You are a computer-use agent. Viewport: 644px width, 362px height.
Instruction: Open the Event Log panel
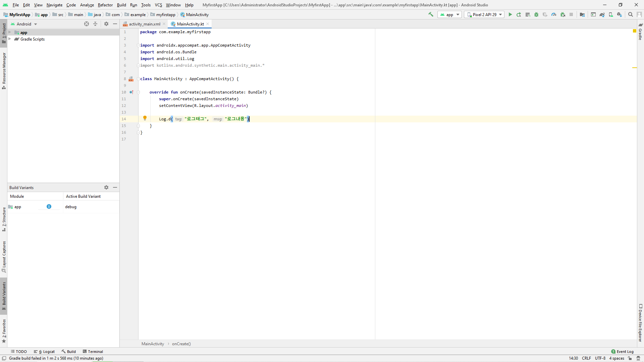point(622,352)
